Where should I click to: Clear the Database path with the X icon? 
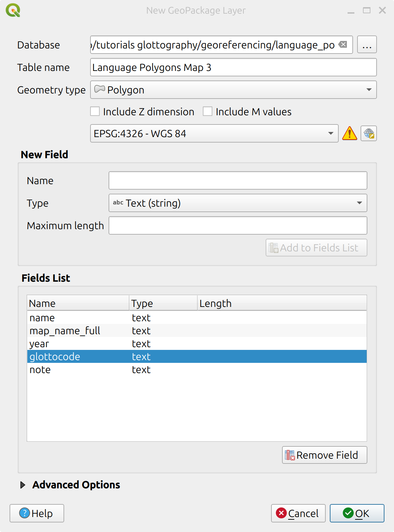(343, 45)
